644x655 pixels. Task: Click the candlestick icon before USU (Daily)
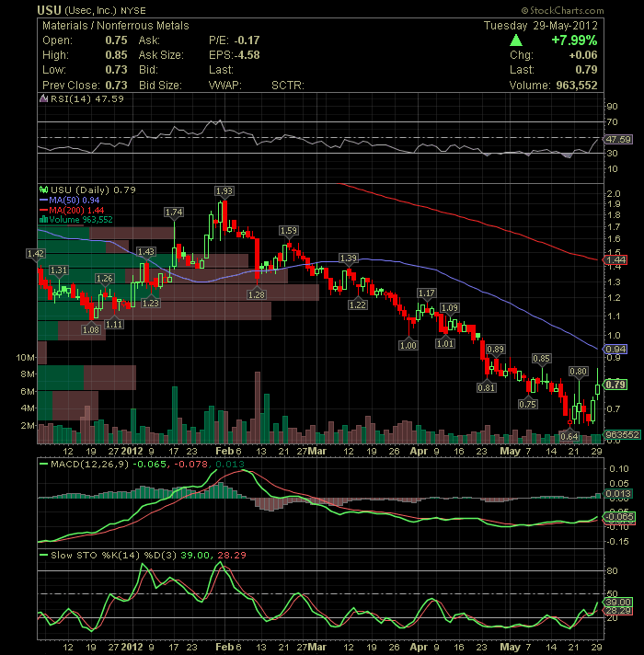click(43, 190)
